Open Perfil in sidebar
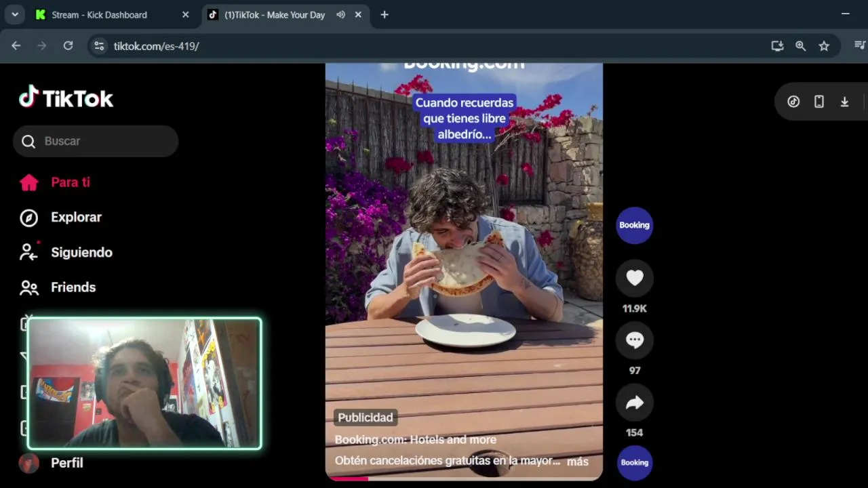868x488 pixels. pyautogui.click(x=67, y=463)
